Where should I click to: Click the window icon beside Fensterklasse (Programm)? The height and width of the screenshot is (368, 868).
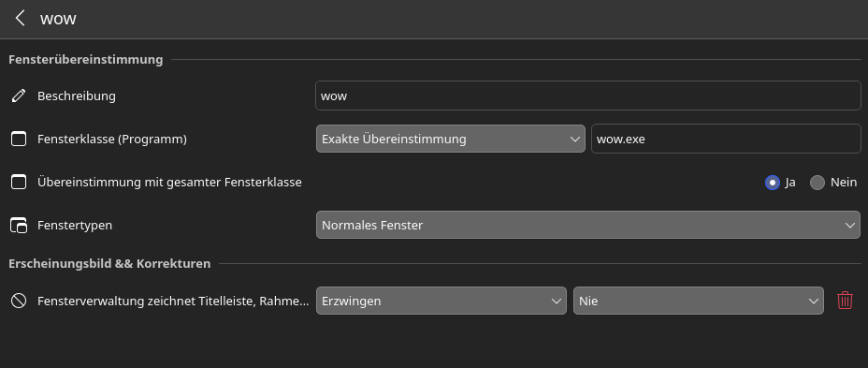19,140
